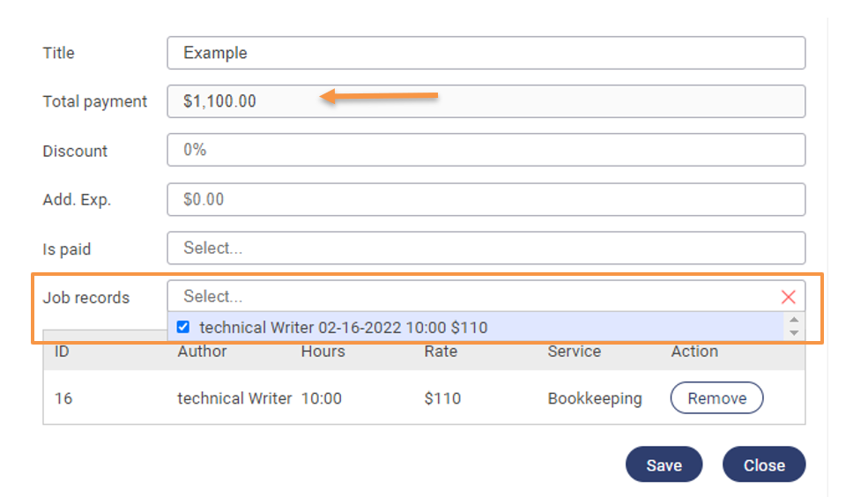Click the scroll up arrow in job list
The image size is (868, 497).
pos(794,321)
